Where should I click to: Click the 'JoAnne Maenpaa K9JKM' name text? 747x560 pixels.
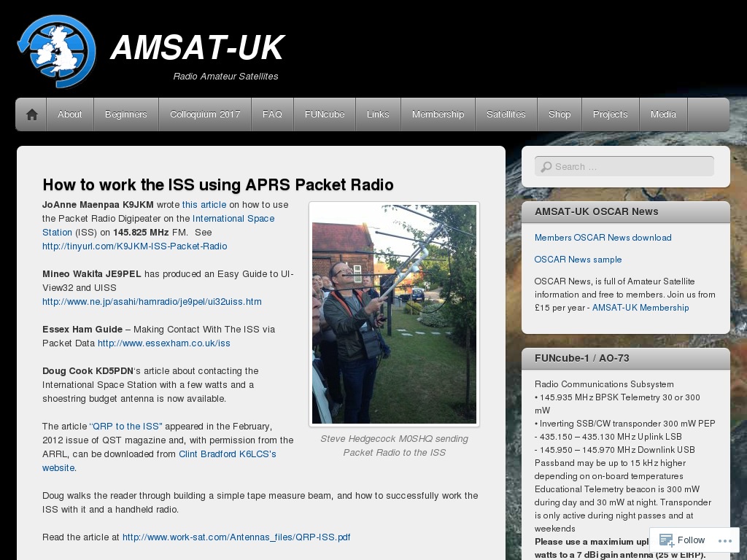point(98,205)
